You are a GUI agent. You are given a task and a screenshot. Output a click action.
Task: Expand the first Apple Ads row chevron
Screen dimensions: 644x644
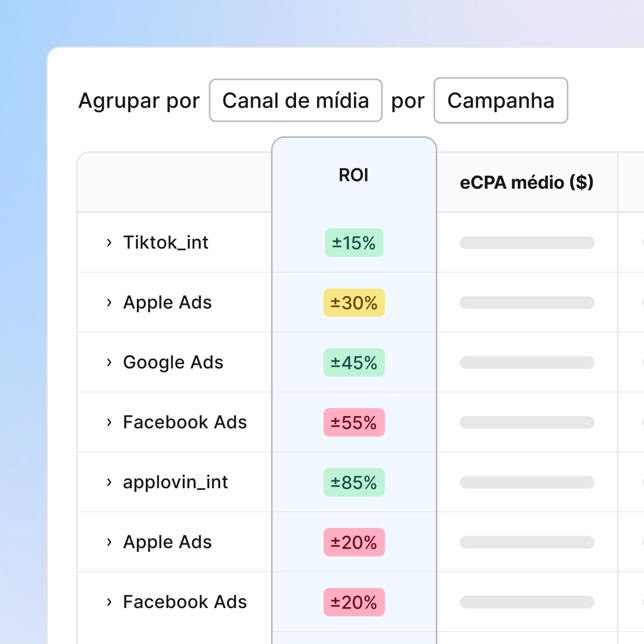(x=109, y=303)
